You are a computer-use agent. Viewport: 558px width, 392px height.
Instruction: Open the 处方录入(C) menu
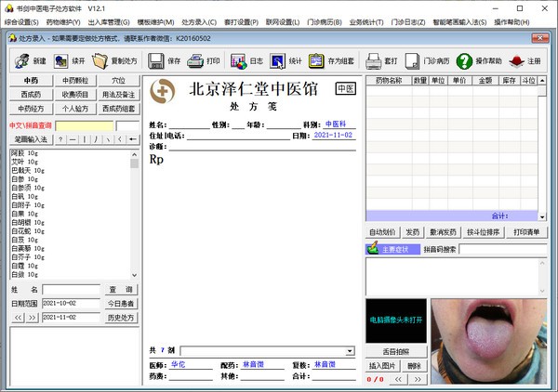pos(199,21)
